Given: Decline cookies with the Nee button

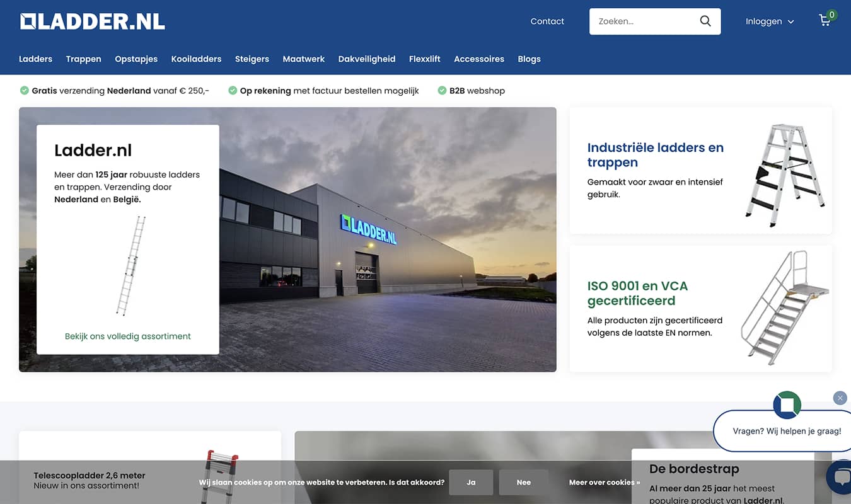Looking at the screenshot, I should pyautogui.click(x=524, y=483).
